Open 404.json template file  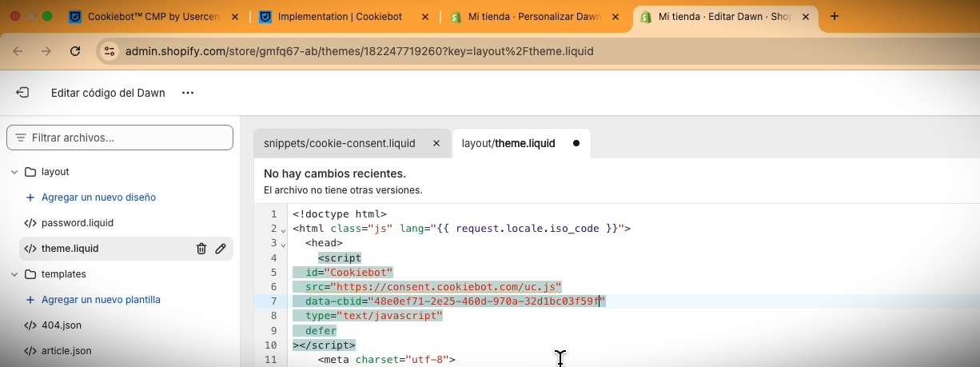coord(62,325)
